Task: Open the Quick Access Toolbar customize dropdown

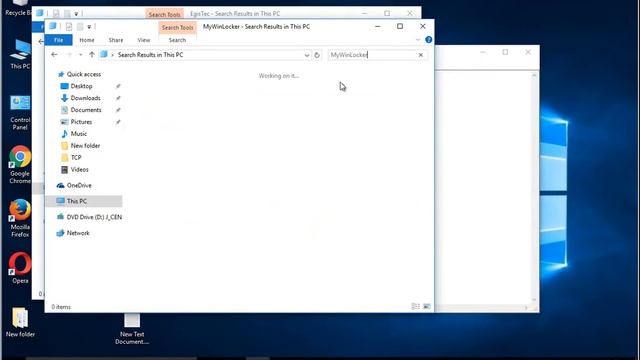Action: (x=89, y=27)
